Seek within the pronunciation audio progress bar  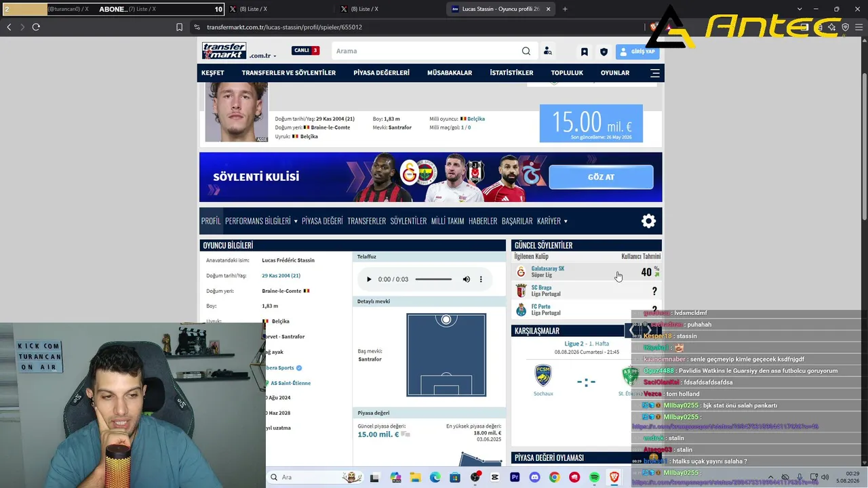[433, 279]
